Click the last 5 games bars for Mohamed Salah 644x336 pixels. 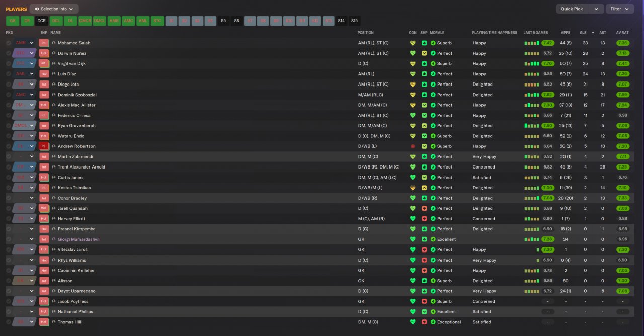tap(532, 43)
